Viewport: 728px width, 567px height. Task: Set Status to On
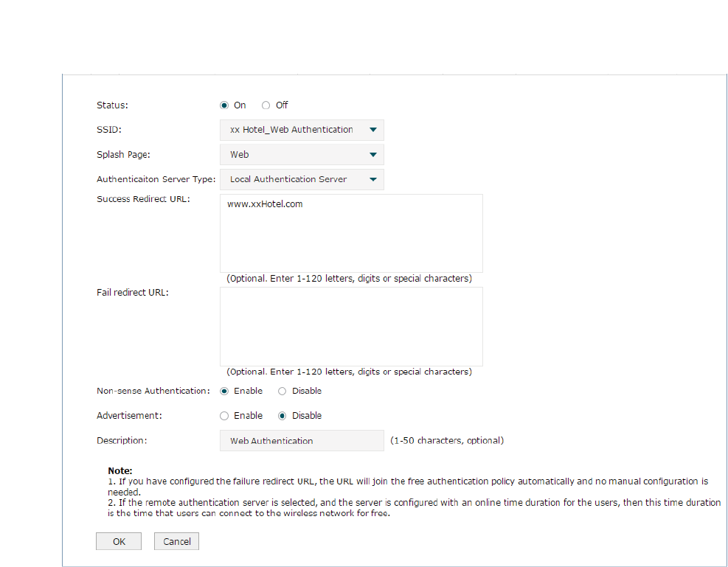click(224, 105)
